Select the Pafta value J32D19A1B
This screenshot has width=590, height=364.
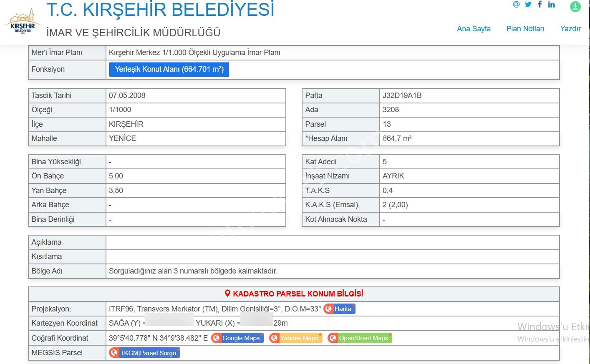402,95
